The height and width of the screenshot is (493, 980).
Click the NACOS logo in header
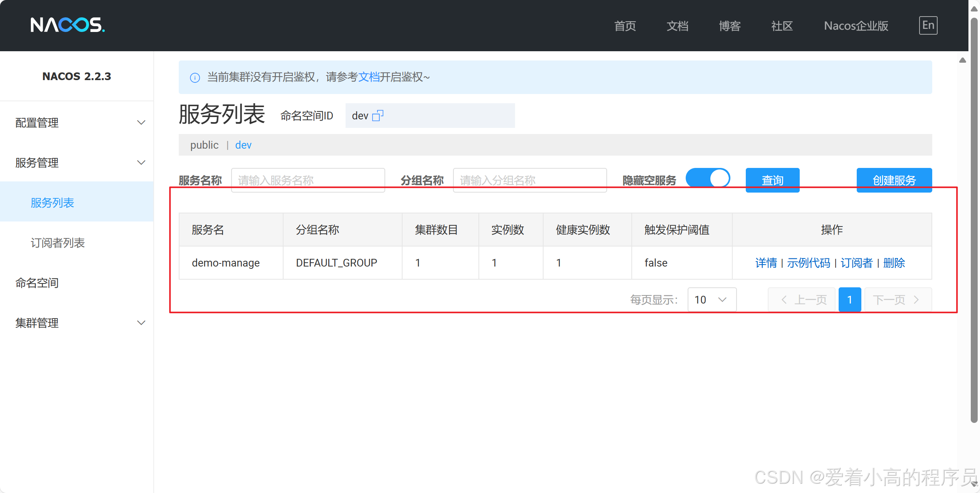(x=67, y=25)
